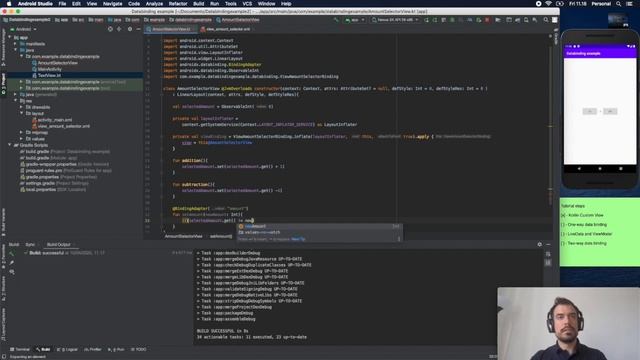This screenshot has width=640, height=360.
Task: Tap the emulator home navigation button
Action: (600, 169)
